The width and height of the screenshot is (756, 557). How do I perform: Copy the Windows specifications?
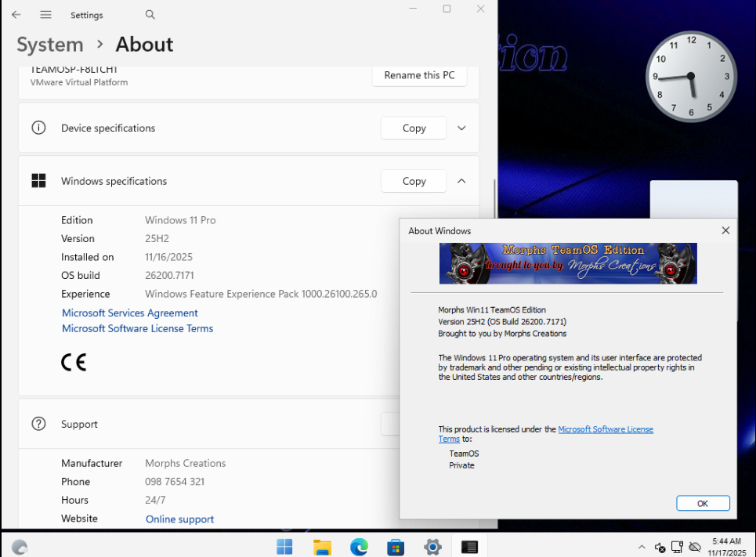click(414, 181)
